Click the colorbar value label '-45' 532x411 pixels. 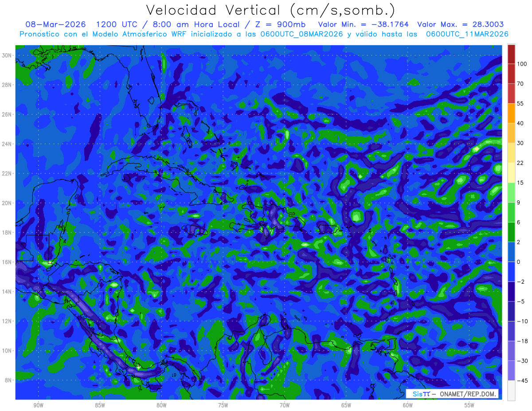click(x=522, y=380)
